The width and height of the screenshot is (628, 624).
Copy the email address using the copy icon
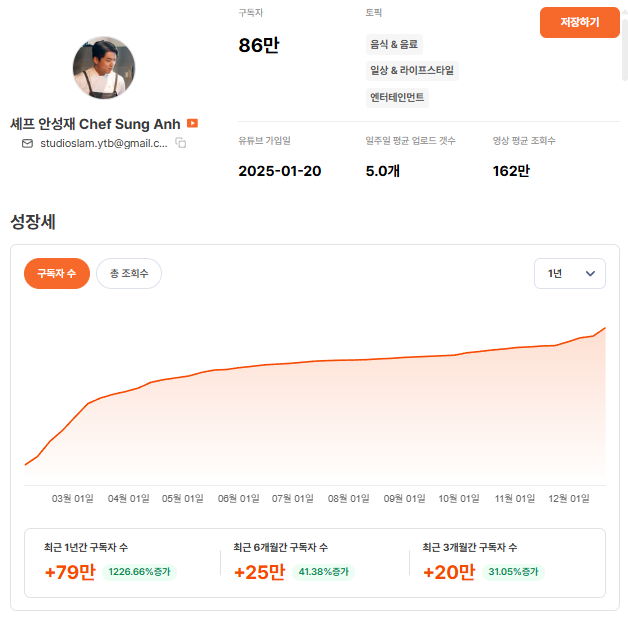(x=181, y=144)
